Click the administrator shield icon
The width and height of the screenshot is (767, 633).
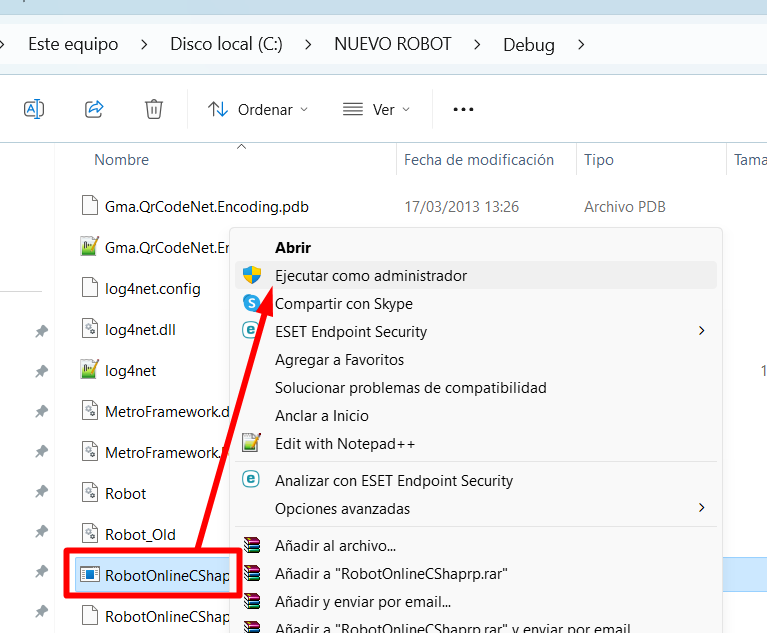tap(252, 275)
